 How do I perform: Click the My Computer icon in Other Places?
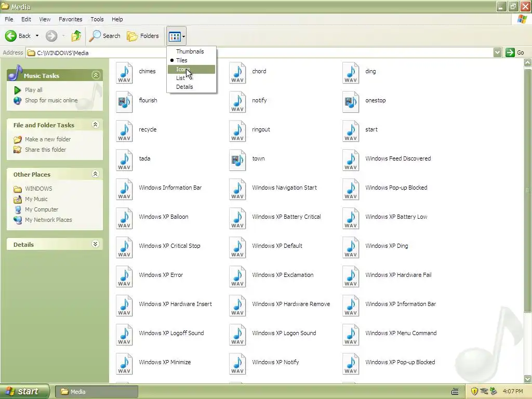(x=18, y=209)
